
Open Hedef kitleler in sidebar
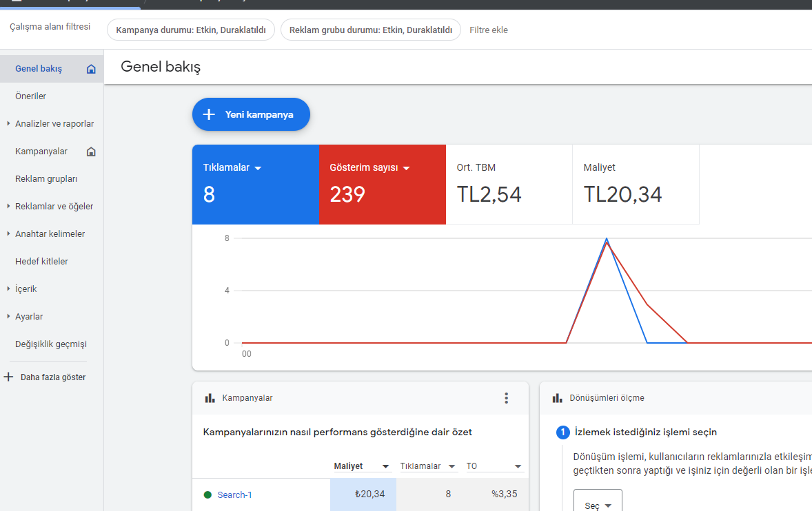[41, 262]
